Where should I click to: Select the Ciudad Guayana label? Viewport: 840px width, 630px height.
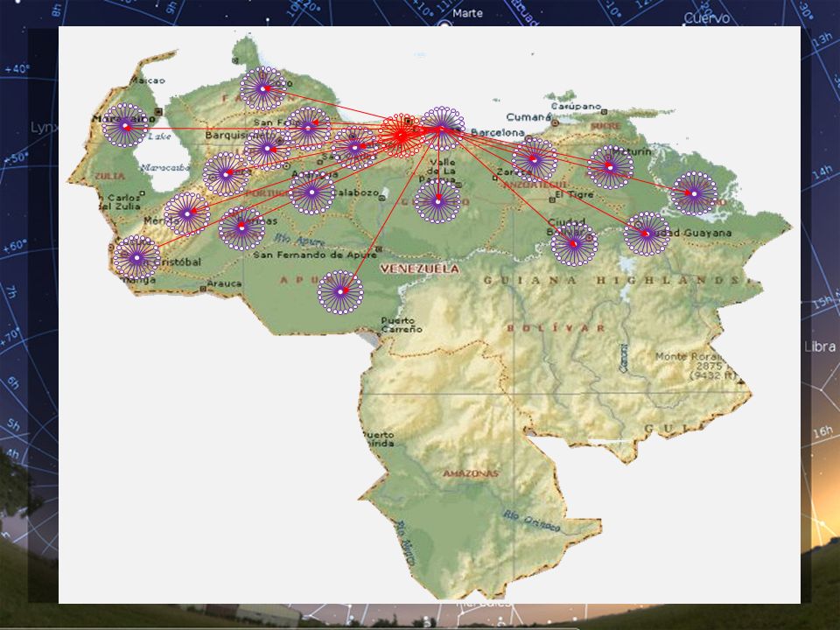point(689,233)
